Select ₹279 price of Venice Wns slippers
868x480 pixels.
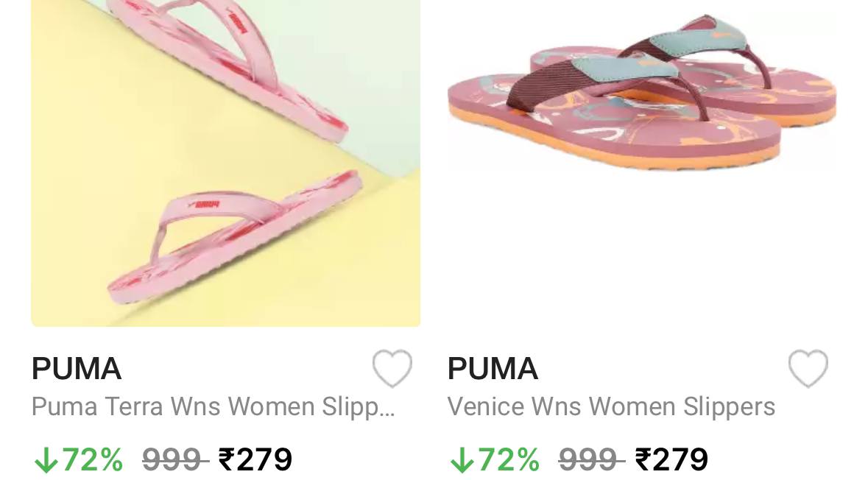(x=671, y=459)
